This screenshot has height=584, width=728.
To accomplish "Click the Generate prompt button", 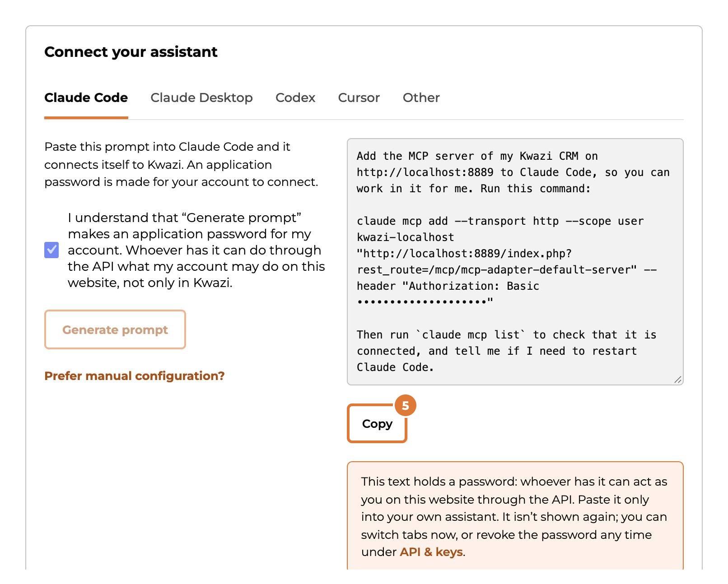I will click(115, 329).
